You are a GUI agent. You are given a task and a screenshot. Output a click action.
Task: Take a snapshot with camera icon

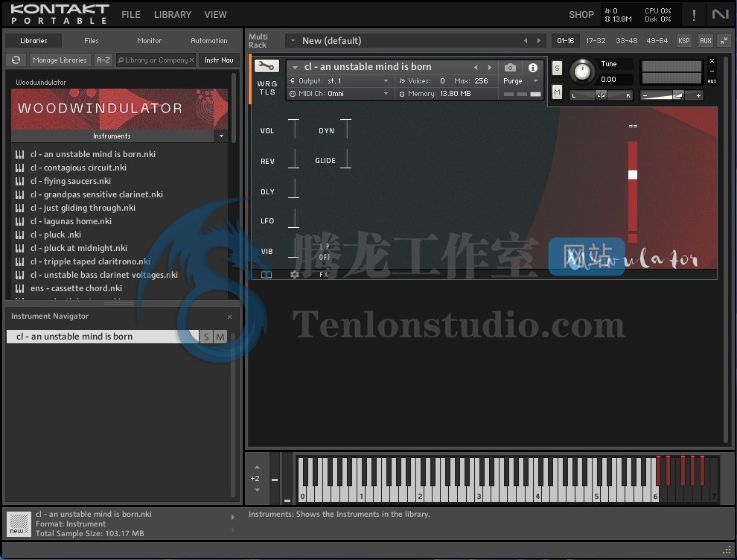tap(510, 68)
